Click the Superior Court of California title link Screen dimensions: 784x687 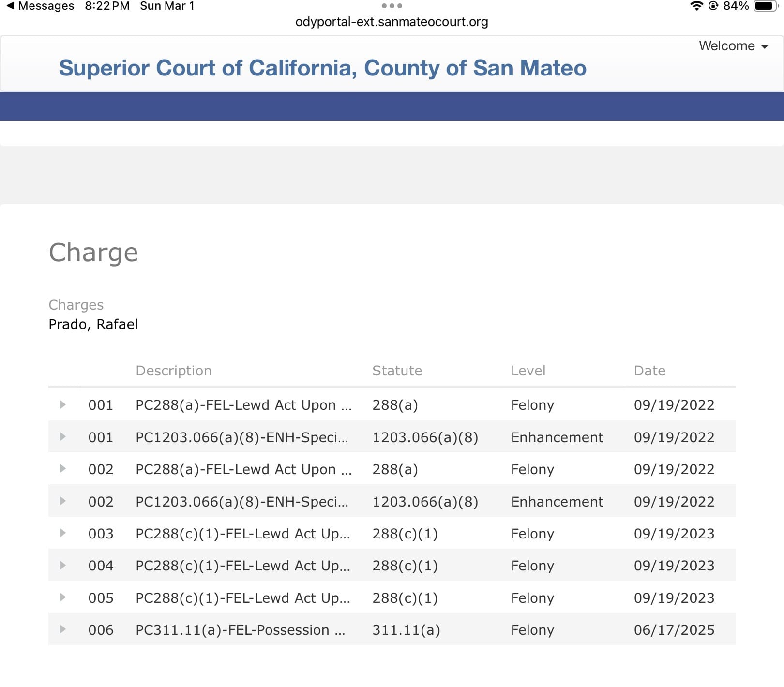[322, 68]
